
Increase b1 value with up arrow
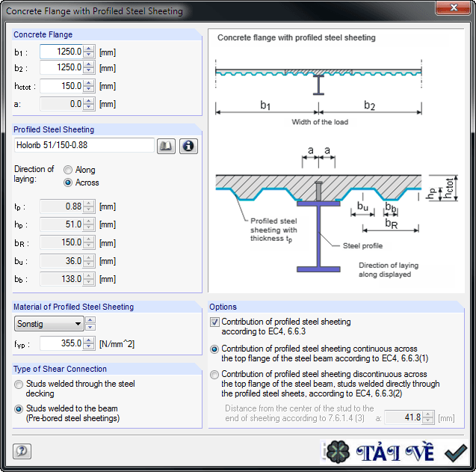88,49
